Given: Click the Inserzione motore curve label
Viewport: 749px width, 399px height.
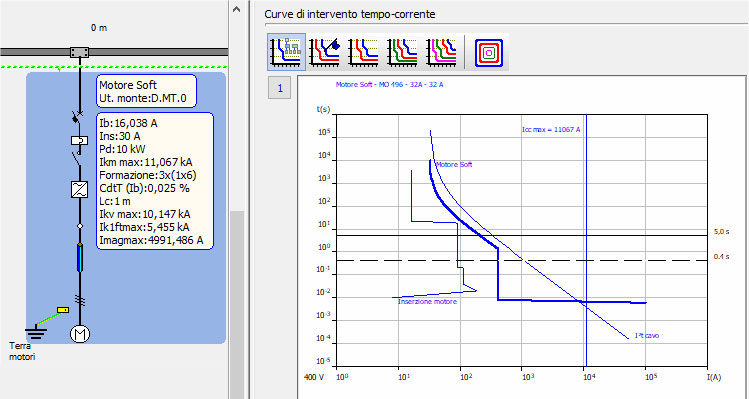Looking at the screenshot, I should pos(427,302).
